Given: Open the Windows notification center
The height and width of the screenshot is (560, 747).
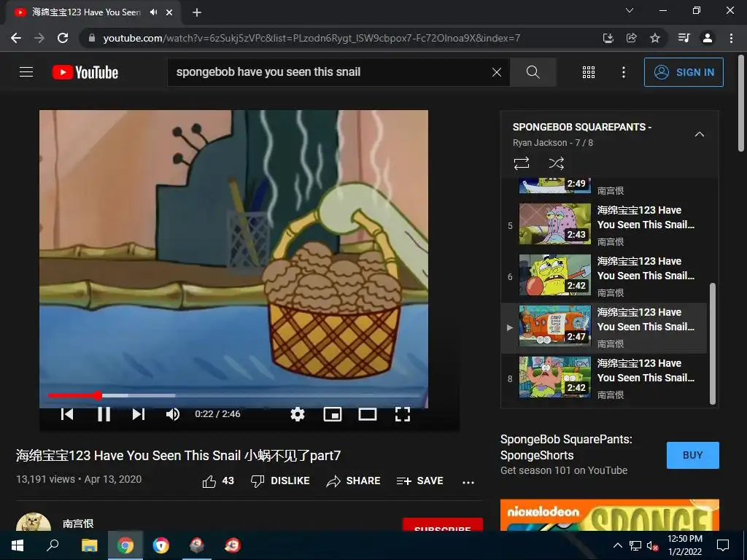Looking at the screenshot, I should [x=723, y=545].
